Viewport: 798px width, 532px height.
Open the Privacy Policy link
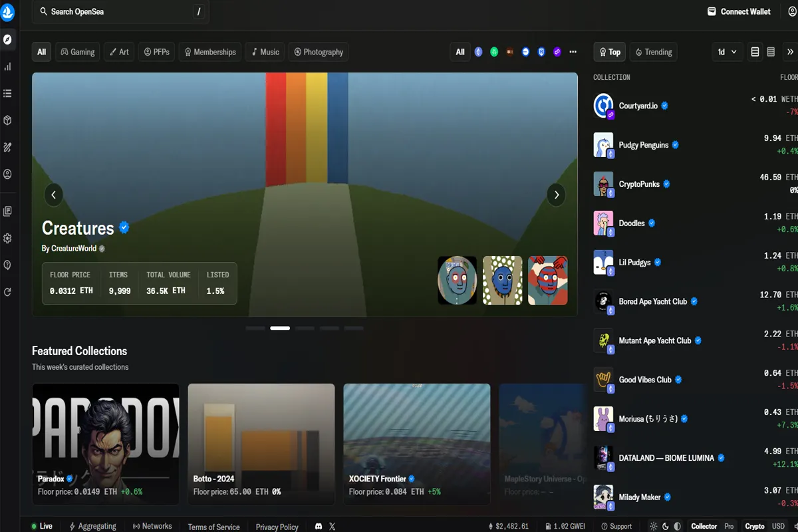point(277,527)
